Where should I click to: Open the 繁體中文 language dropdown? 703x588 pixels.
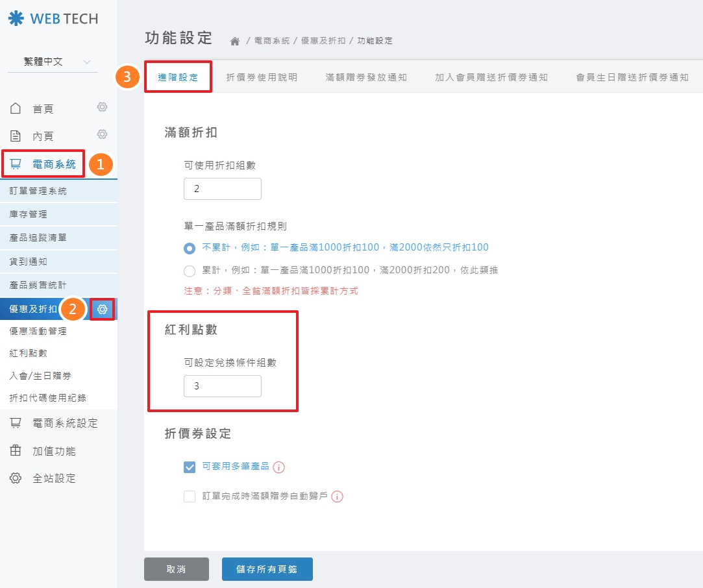pyautogui.click(x=53, y=62)
